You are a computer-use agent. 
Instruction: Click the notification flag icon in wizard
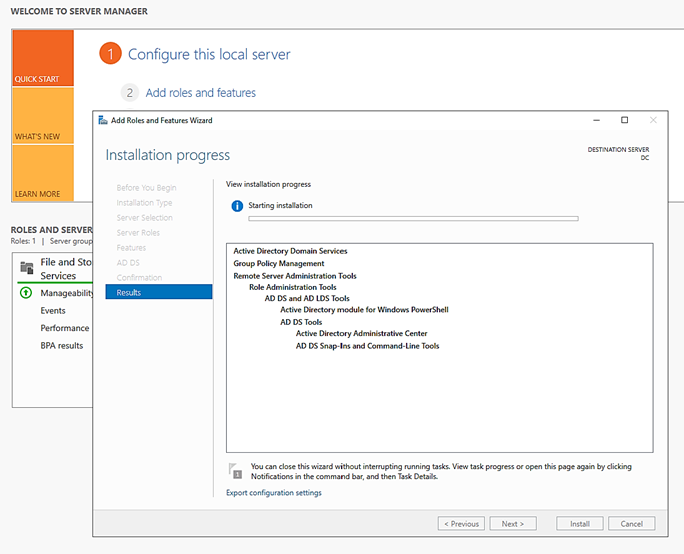(235, 470)
